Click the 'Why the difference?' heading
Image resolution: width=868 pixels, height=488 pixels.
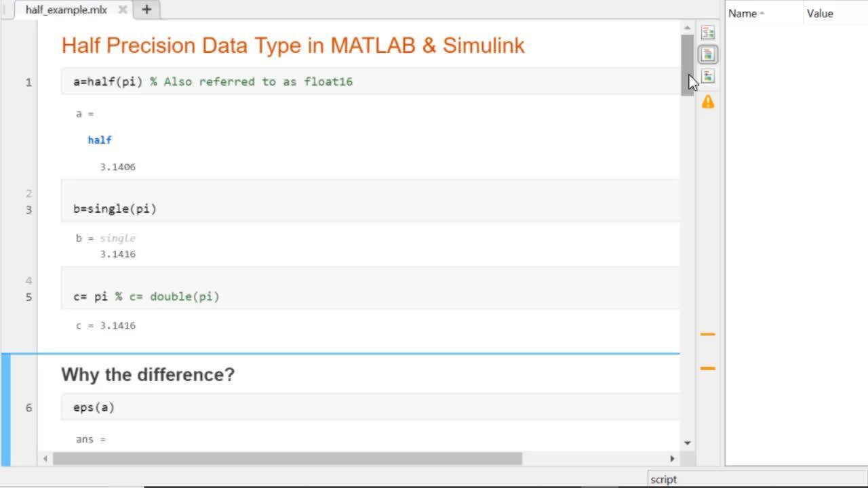click(148, 374)
